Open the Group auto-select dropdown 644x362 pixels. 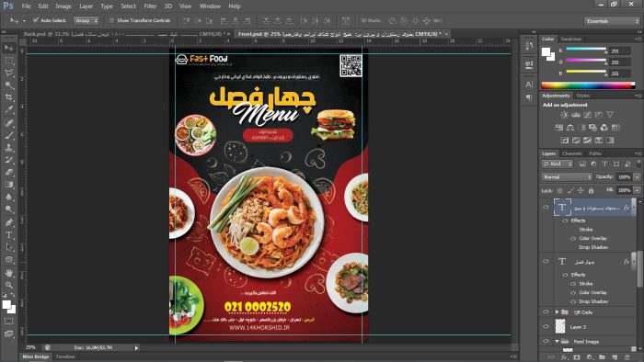(x=86, y=20)
